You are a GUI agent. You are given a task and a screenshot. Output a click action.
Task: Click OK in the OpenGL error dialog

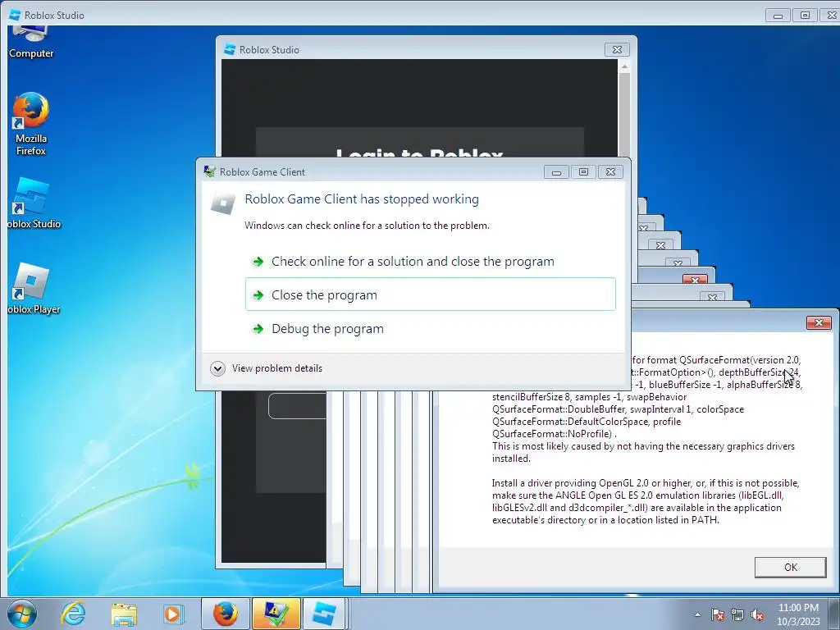[790, 568]
